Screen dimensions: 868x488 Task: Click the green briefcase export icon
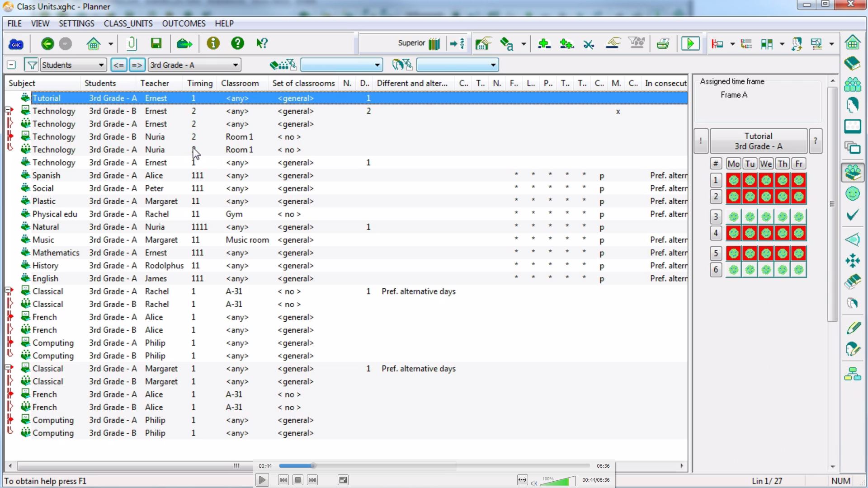[x=184, y=44]
